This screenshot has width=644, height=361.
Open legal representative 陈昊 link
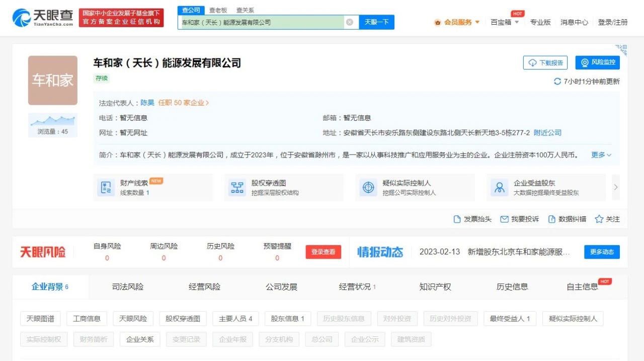(x=147, y=103)
